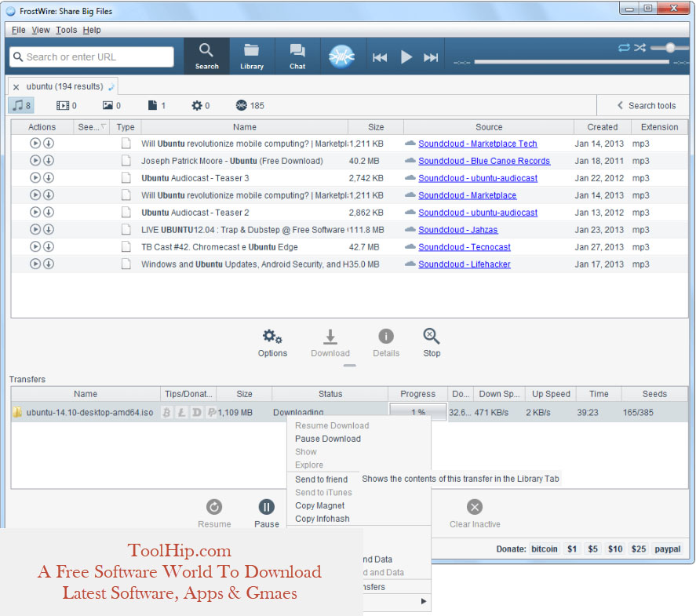Play preview of Ubuntu Audiocast Teaser 2
This screenshot has height=616, width=696.
pos(35,213)
